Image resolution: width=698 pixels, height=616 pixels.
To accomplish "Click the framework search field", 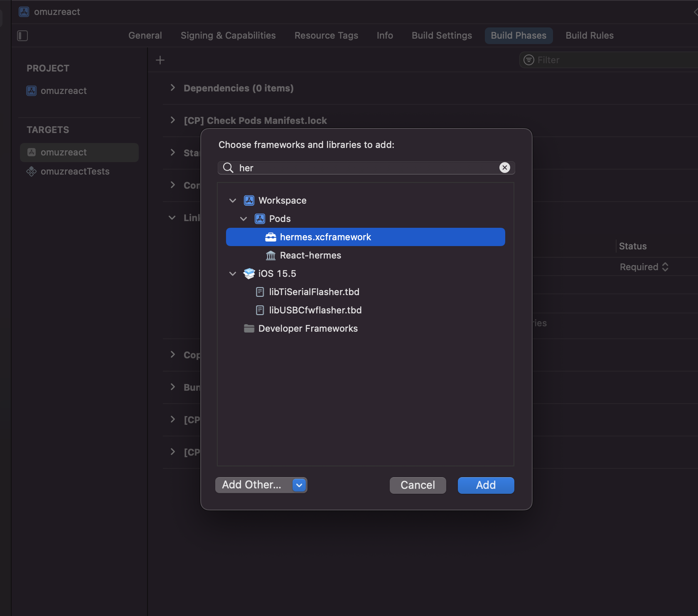I will pyautogui.click(x=366, y=168).
